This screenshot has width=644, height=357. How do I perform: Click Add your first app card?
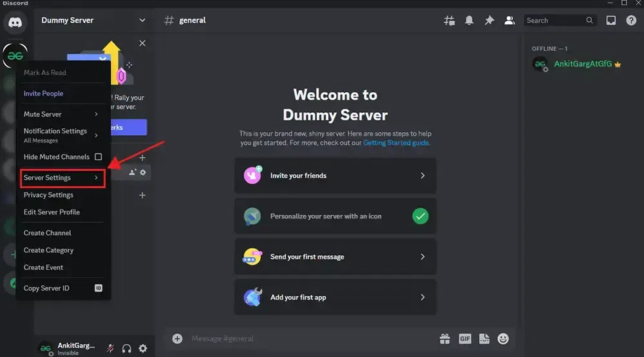(x=335, y=297)
